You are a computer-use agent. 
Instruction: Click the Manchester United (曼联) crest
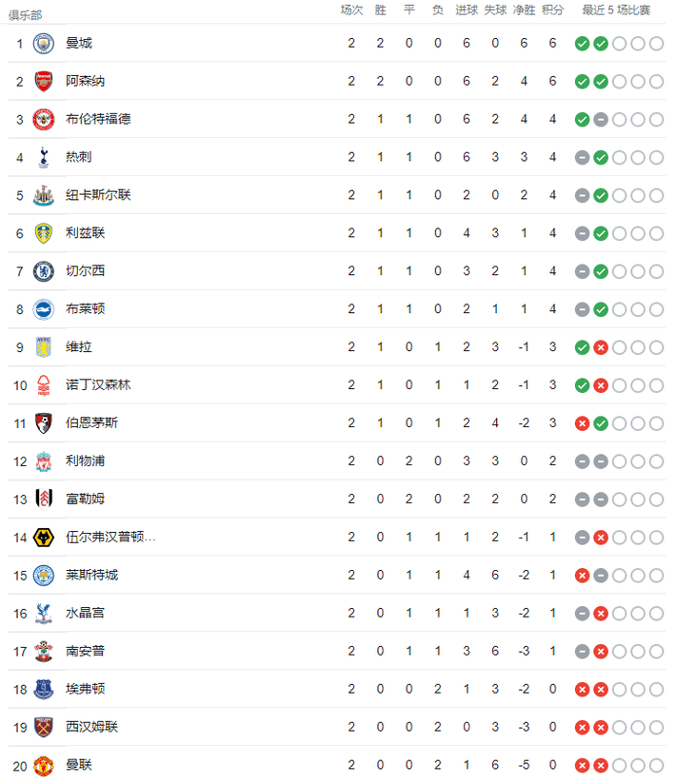click(44, 765)
